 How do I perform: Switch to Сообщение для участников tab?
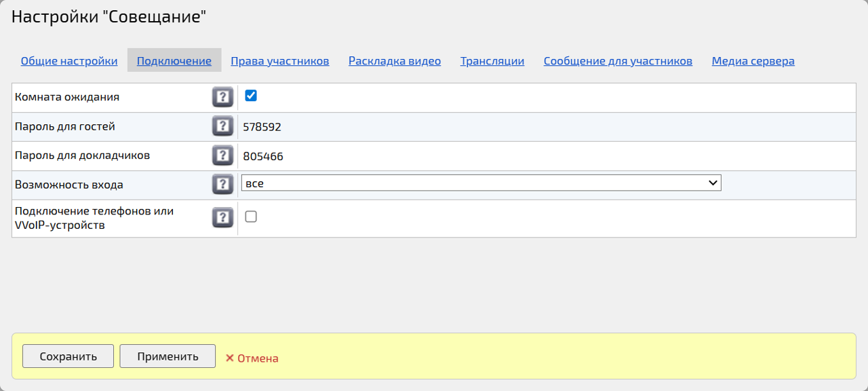(618, 61)
